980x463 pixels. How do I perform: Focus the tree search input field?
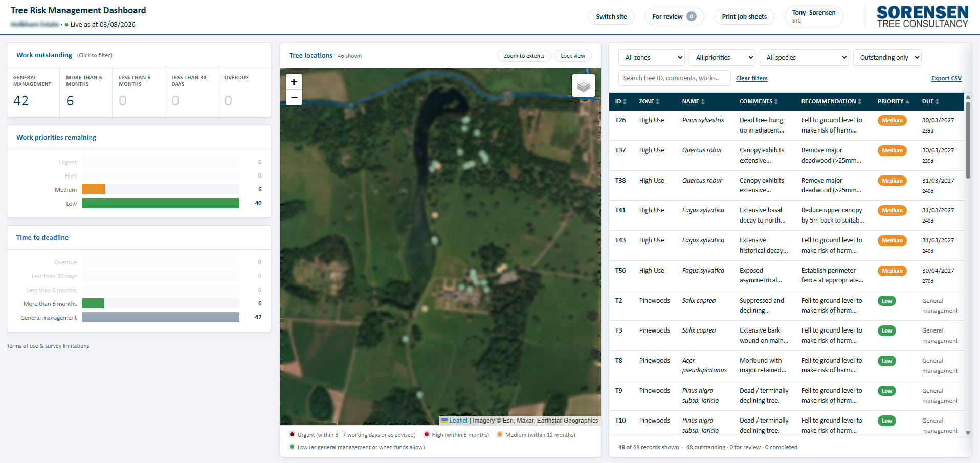click(x=674, y=78)
